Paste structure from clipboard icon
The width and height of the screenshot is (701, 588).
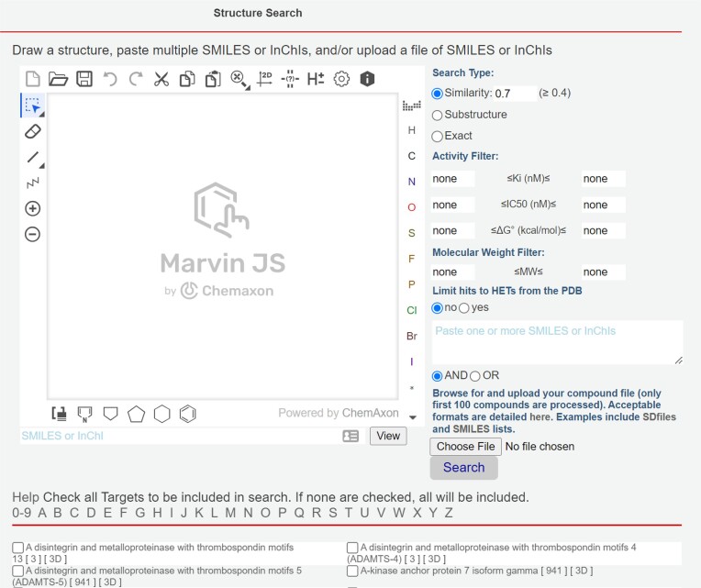click(213, 79)
